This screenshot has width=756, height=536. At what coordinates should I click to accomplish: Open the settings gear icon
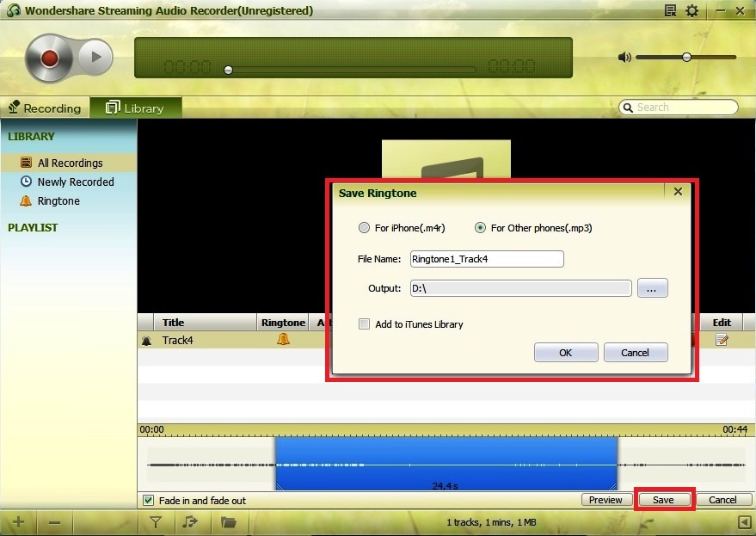(691, 10)
